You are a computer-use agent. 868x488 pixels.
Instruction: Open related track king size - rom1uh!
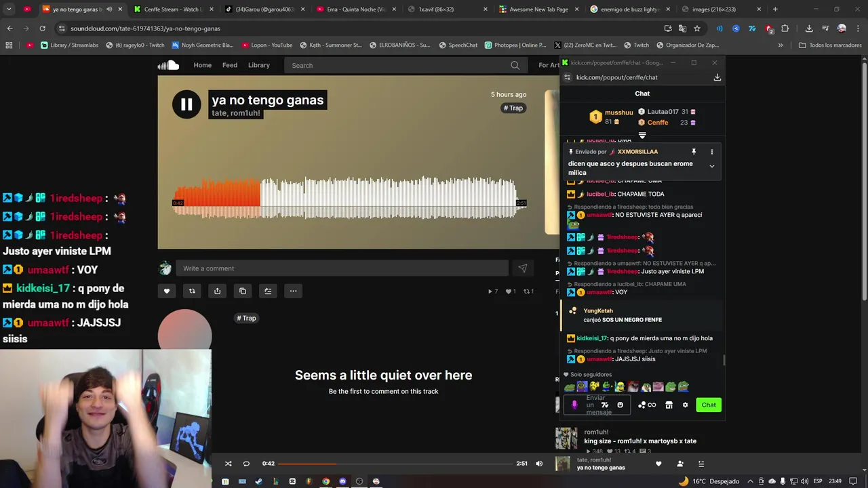(640, 441)
